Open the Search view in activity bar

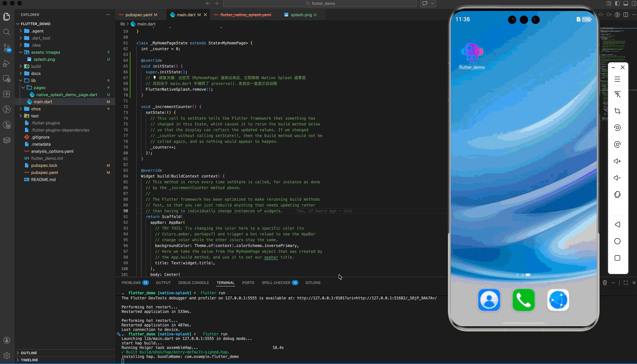[x=7, y=32]
